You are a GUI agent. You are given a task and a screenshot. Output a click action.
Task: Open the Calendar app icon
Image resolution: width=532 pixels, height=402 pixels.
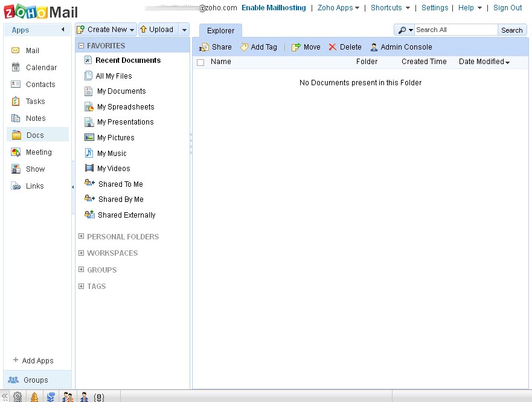[x=15, y=67]
